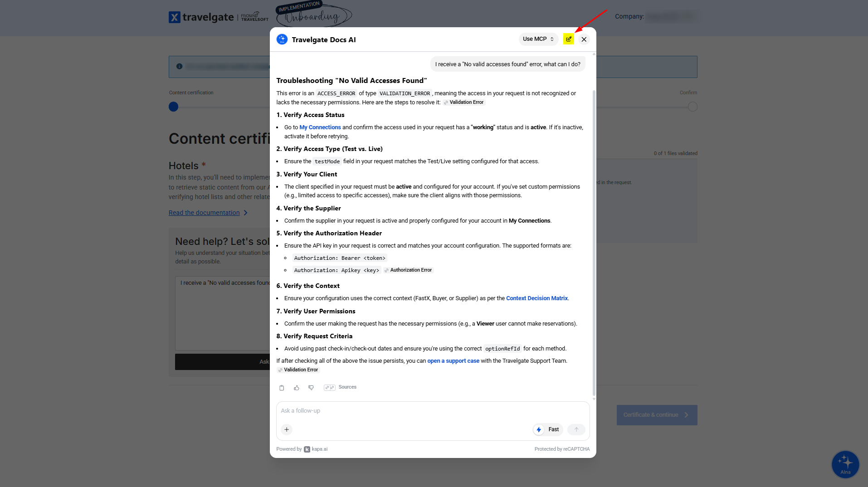Click the "1. Verify Access Status" heading
Image resolution: width=868 pixels, height=487 pixels.
pyautogui.click(x=311, y=115)
